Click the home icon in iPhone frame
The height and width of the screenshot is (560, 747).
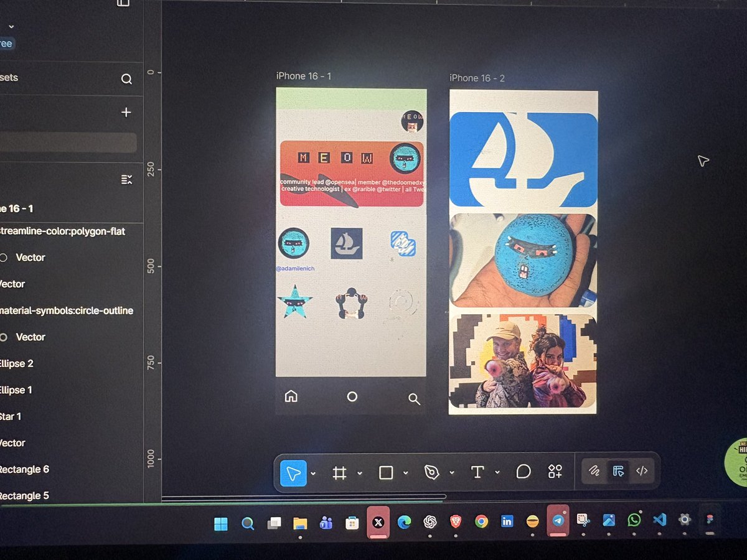(x=291, y=396)
